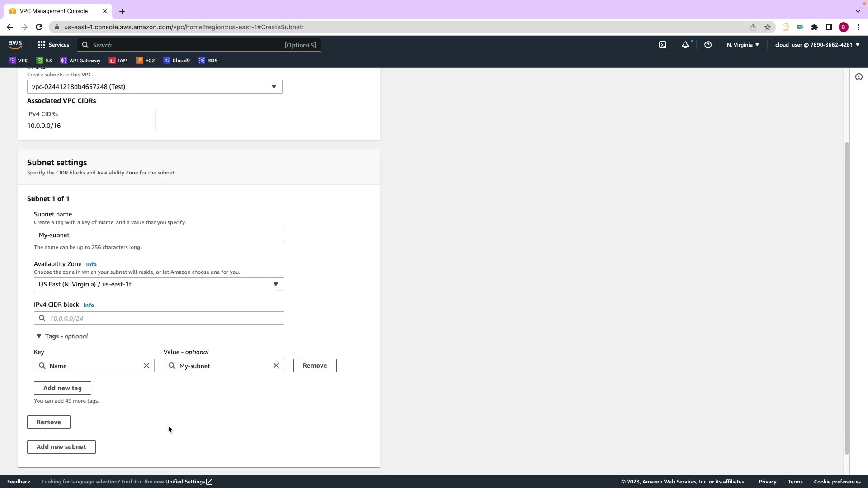Image resolution: width=868 pixels, height=488 pixels.
Task: Click the notifications bell icon
Action: click(x=685, y=45)
